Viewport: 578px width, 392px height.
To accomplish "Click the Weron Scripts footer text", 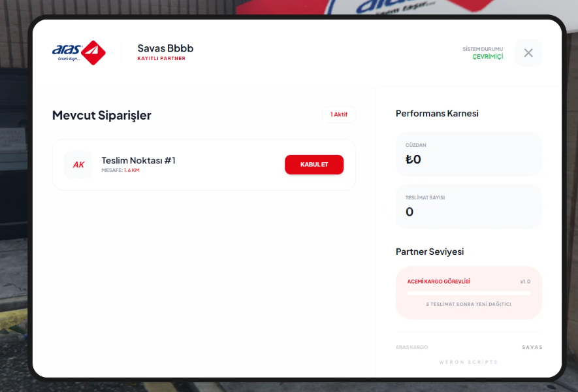I will (x=468, y=362).
